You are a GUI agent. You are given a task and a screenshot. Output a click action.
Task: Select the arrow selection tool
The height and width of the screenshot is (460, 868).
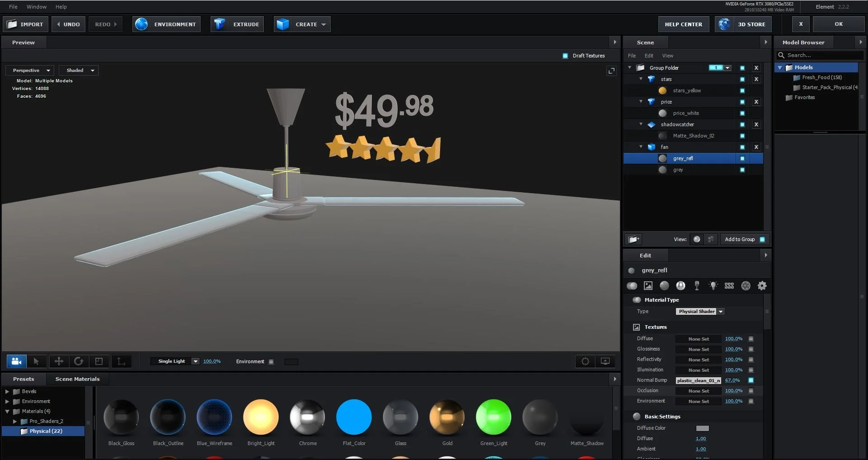pos(36,361)
